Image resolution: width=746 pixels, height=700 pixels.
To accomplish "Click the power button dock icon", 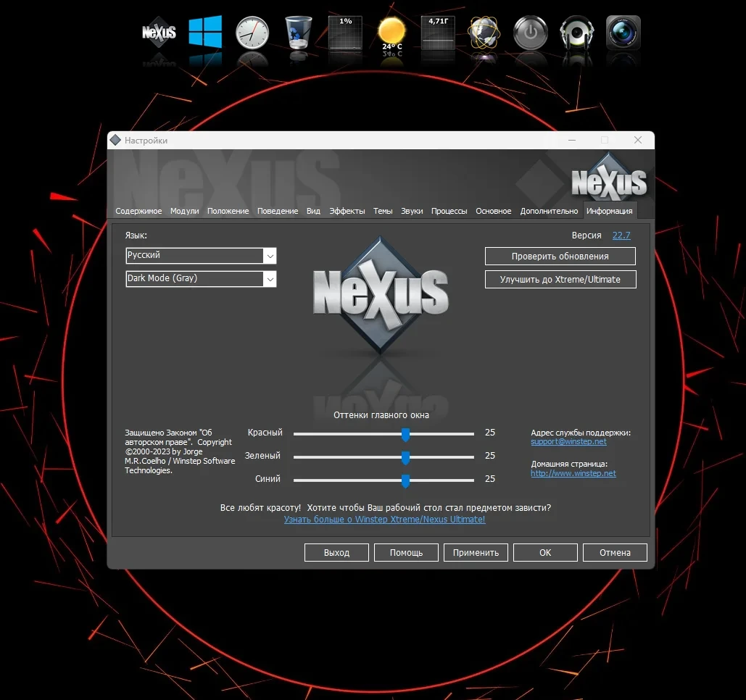I will pyautogui.click(x=531, y=33).
